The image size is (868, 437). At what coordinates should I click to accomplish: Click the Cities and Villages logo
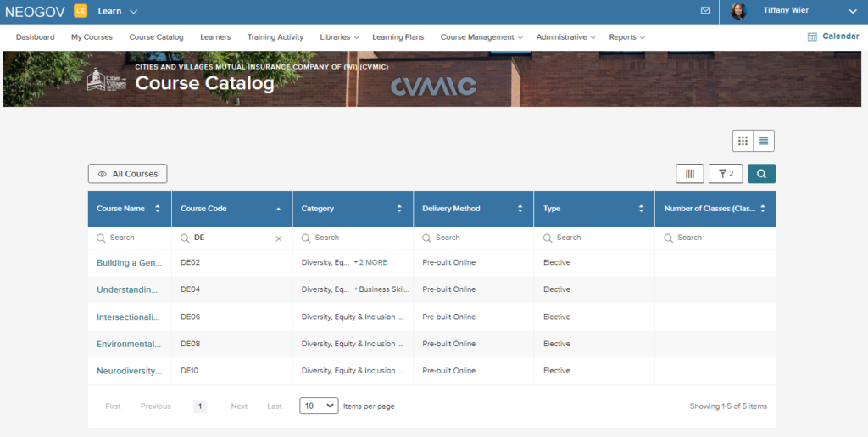108,80
